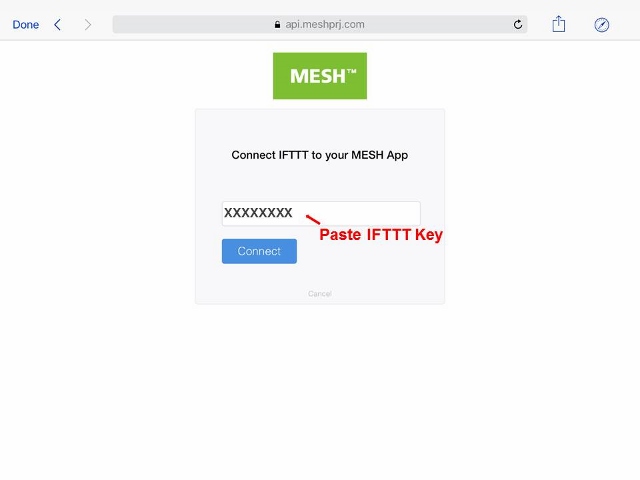Click blank card area beside Connect button
The height and width of the screenshot is (480, 640).
tap(367, 261)
